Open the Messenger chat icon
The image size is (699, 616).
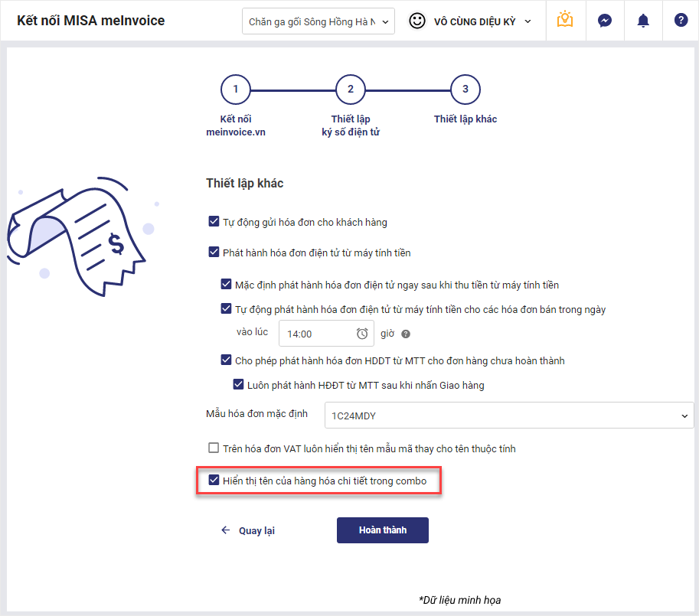(x=604, y=21)
